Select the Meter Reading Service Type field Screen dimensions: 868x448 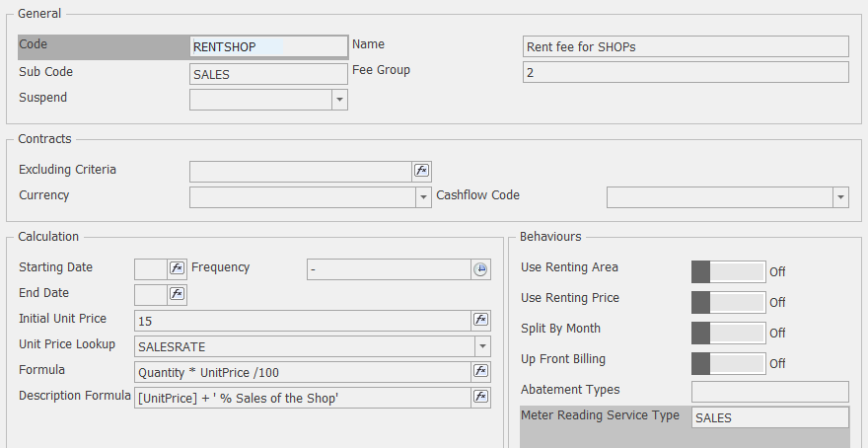point(768,418)
